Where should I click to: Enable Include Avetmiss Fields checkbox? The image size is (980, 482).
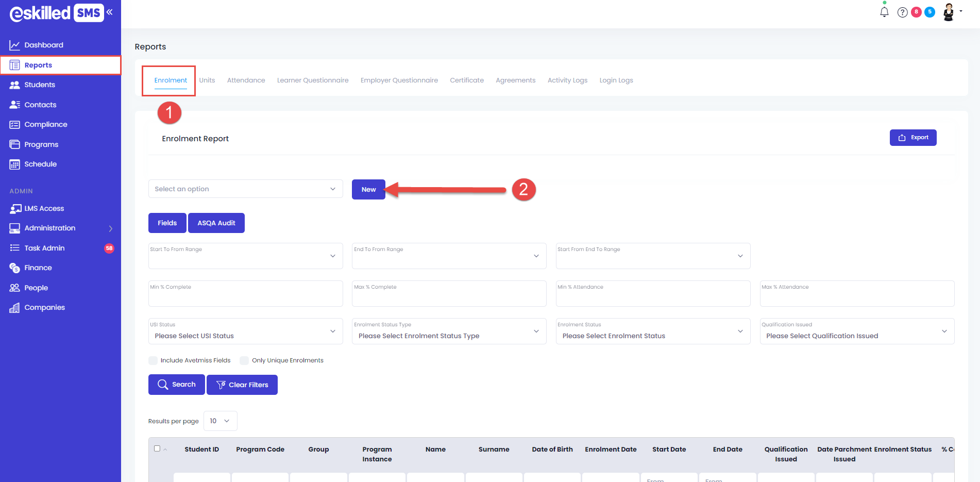(153, 360)
